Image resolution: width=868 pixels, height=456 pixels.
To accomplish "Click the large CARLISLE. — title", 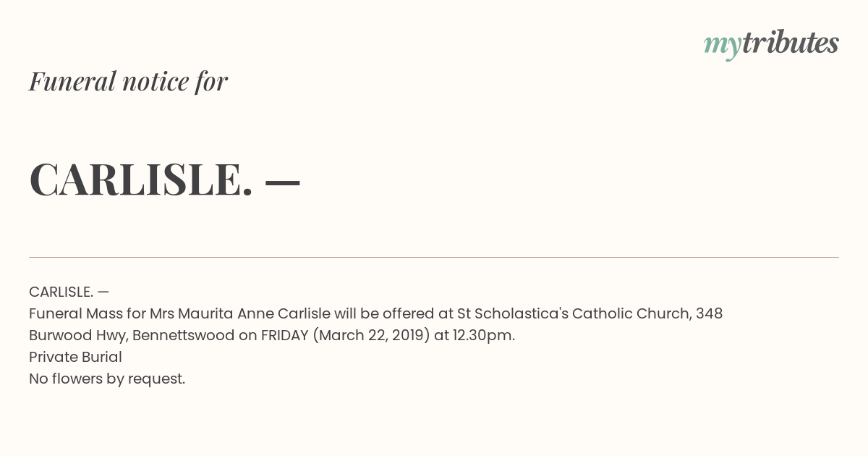I will coord(164,179).
